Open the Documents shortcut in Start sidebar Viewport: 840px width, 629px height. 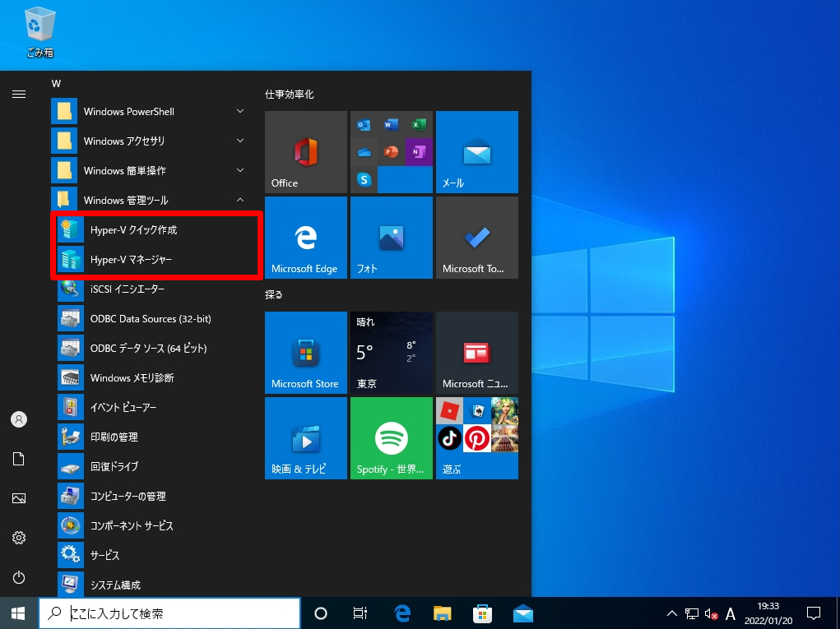[19, 459]
